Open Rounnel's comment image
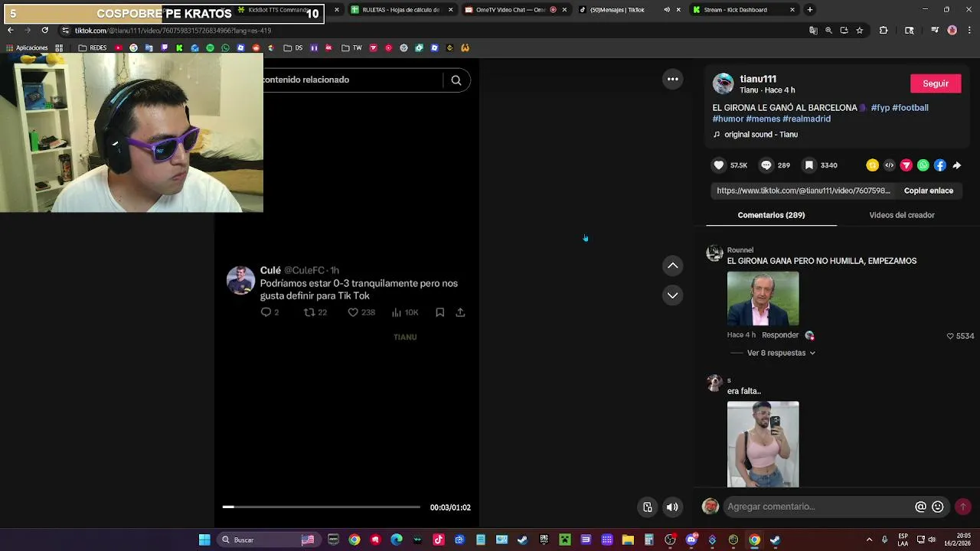Screen dimensions: 980x551 tap(763, 298)
